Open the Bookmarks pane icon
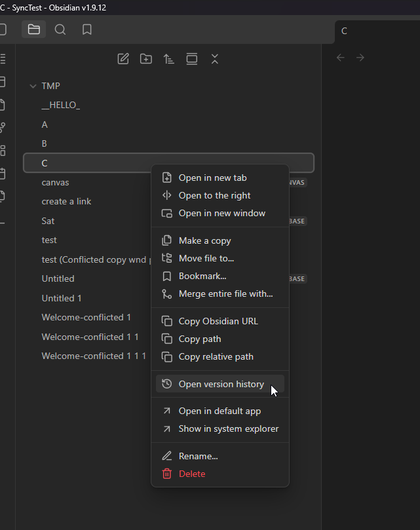 tap(87, 29)
